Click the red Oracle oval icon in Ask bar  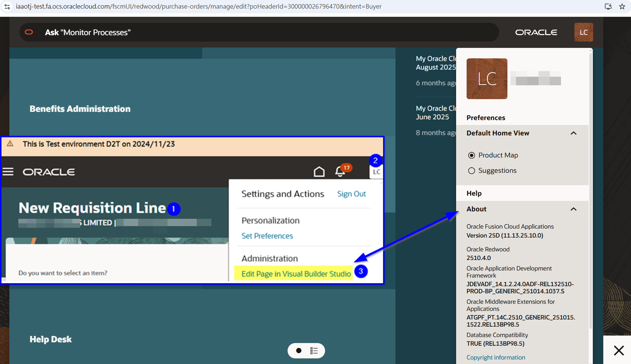coord(29,32)
